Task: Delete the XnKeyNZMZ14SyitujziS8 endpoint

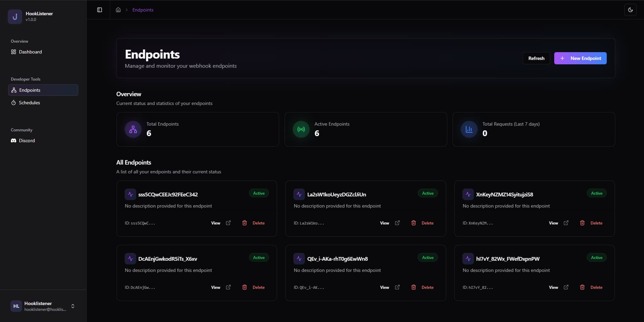Action: pos(596,223)
